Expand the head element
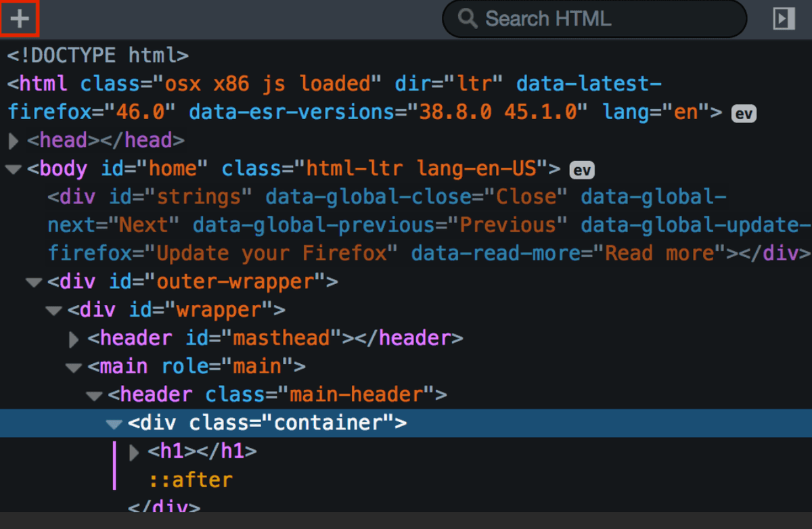The height and width of the screenshot is (529, 812). (13, 141)
